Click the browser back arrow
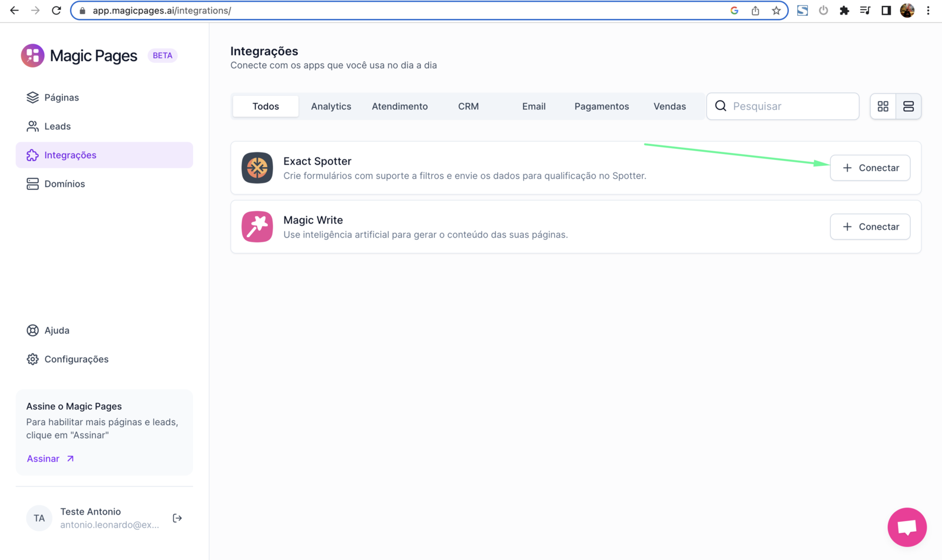This screenshot has height=560, width=942. coord(14,11)
